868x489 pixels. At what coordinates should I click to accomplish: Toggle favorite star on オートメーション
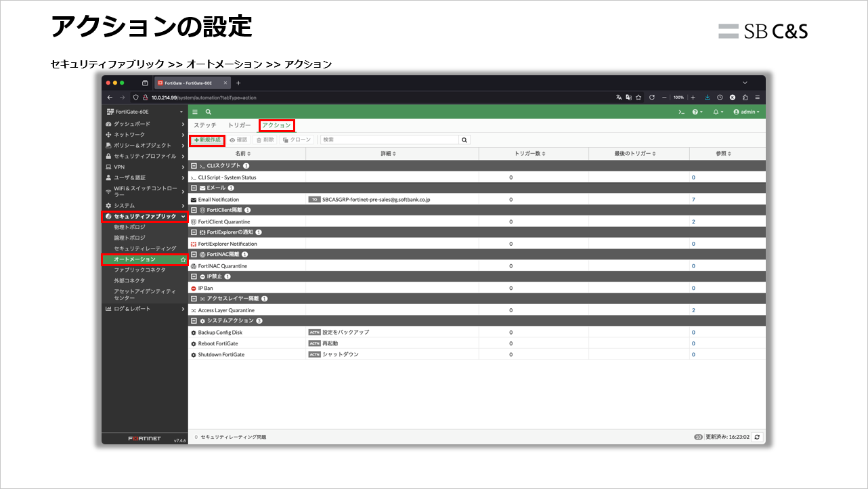click(183, 259)
